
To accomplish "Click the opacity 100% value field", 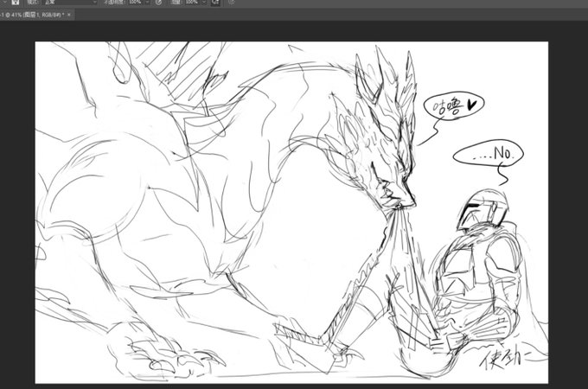I will pyautogui.click(x=136, y=3).
